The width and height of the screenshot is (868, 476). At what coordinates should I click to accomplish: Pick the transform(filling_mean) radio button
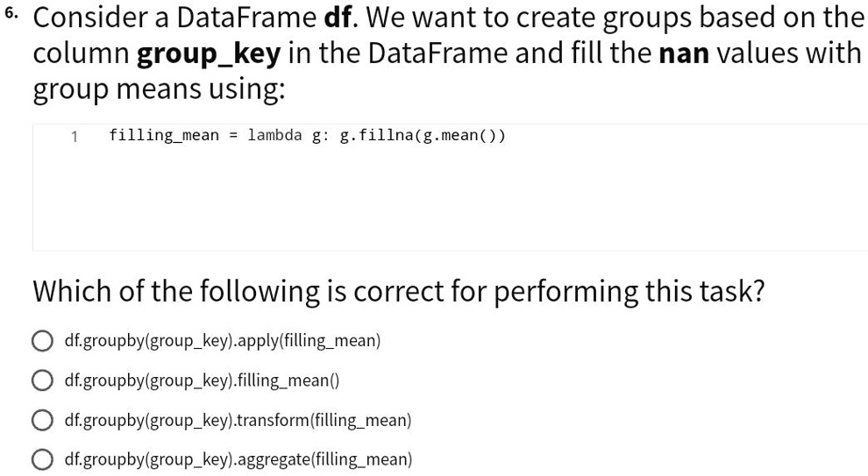tap(43, 420)
